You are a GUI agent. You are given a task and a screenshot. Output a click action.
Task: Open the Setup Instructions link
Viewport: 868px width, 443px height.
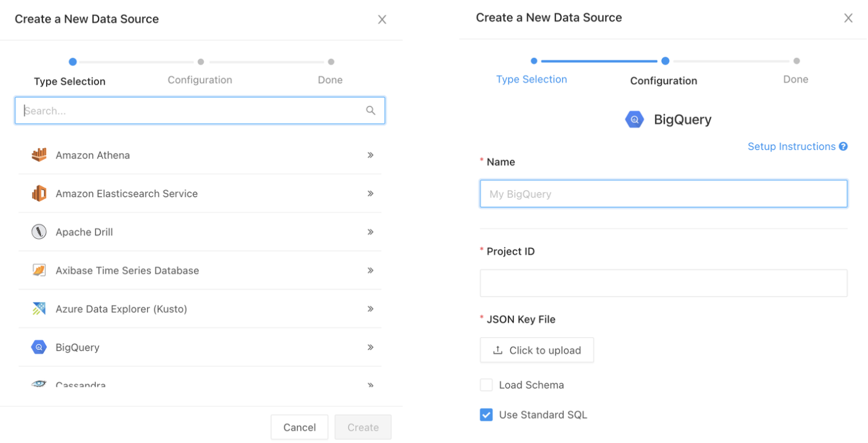coord(791,146)
